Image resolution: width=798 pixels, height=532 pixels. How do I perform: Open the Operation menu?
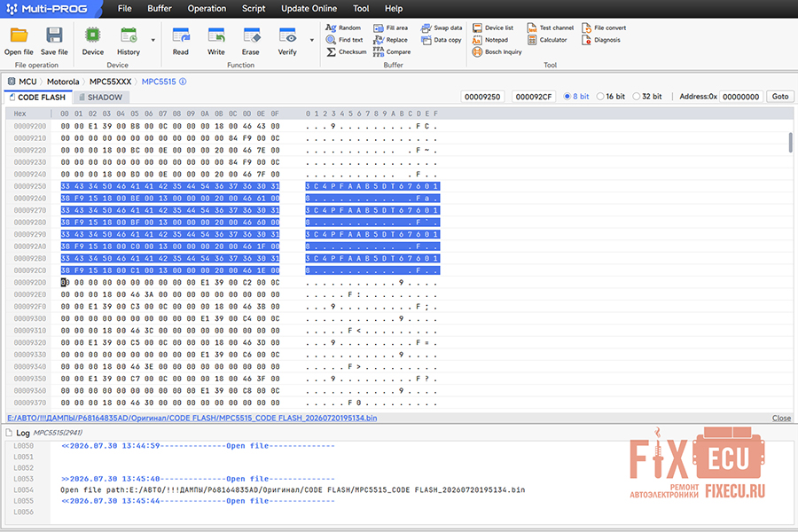point(207,9)
